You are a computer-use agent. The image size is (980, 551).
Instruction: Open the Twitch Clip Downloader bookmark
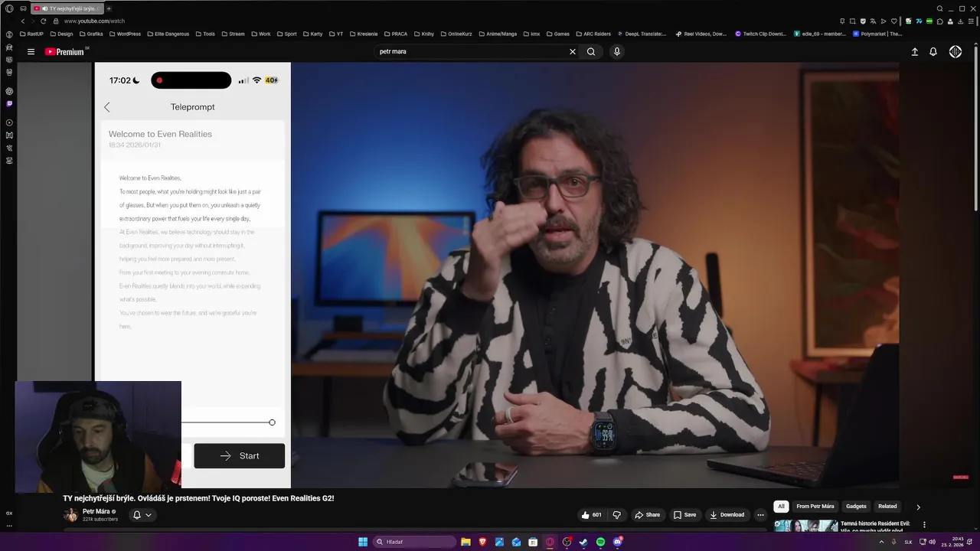[x=760, y=34]
